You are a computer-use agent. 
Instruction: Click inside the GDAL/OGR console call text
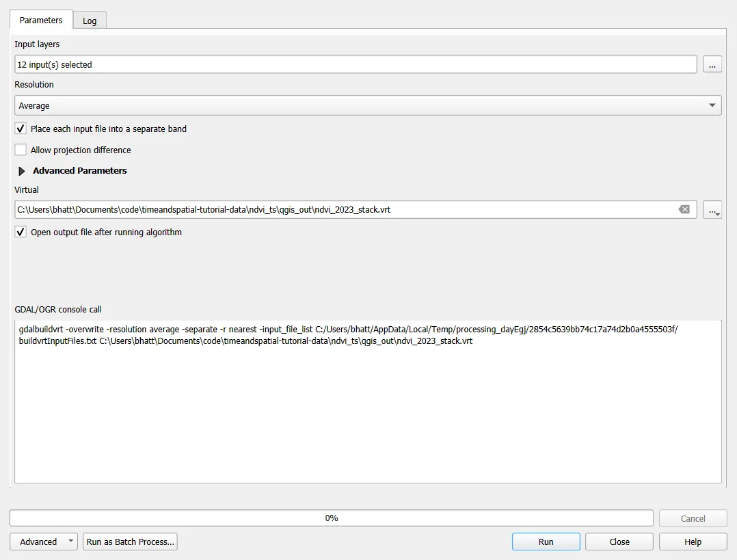tap(368, 401)
